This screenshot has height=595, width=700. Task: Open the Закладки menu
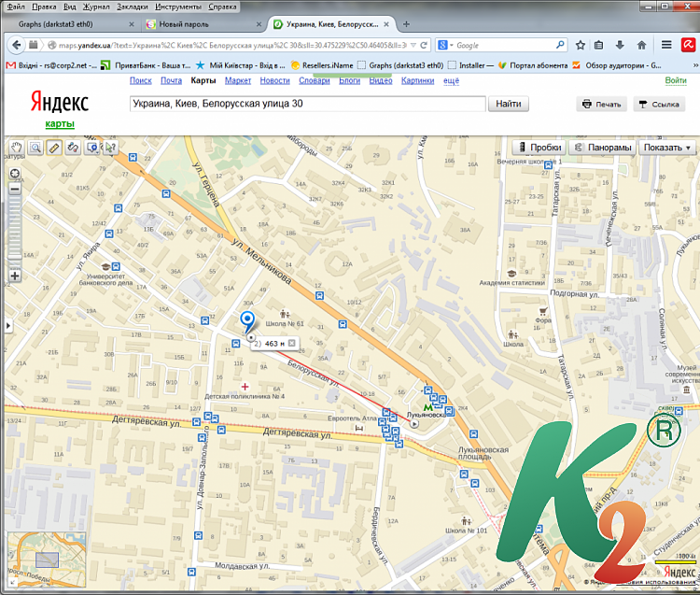click(133, 7)
